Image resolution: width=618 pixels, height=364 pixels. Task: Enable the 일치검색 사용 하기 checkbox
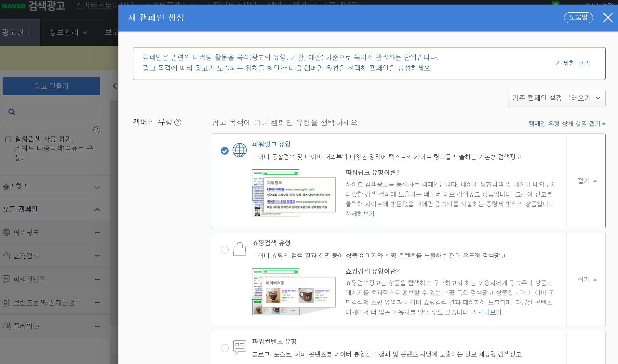[8, 139]
